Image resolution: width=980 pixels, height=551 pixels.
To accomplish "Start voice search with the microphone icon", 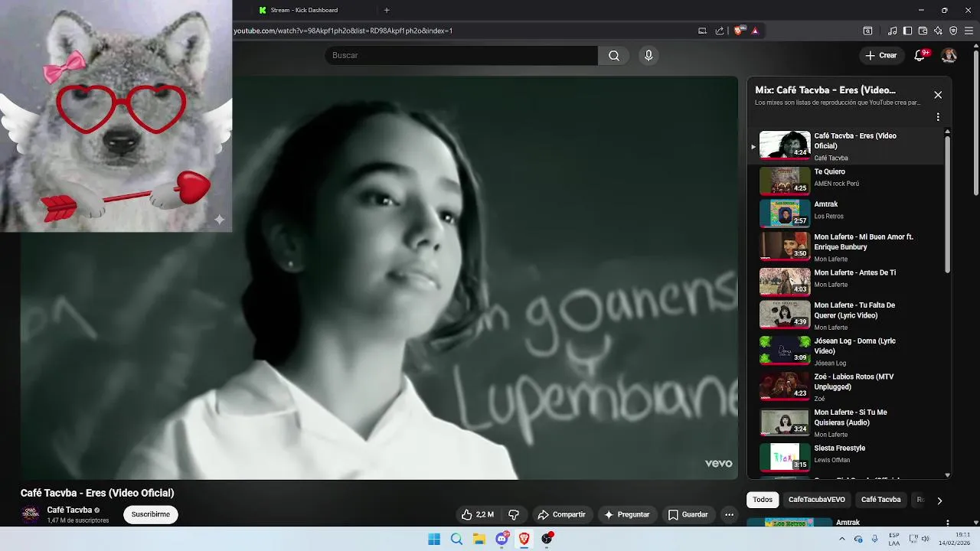I will point(648,55).
